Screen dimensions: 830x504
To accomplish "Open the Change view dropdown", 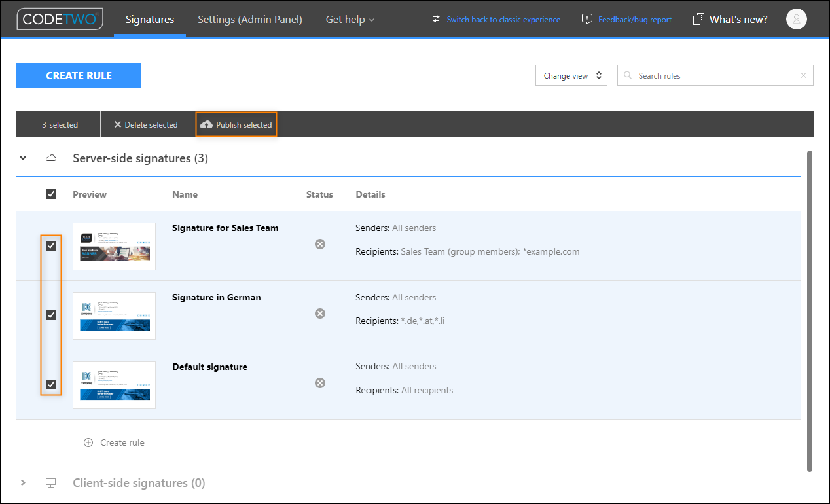I will (571, 75).
